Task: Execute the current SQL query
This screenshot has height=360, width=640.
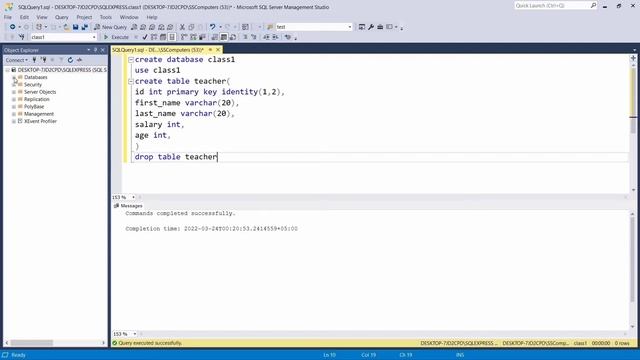Action: click(116, 37)
